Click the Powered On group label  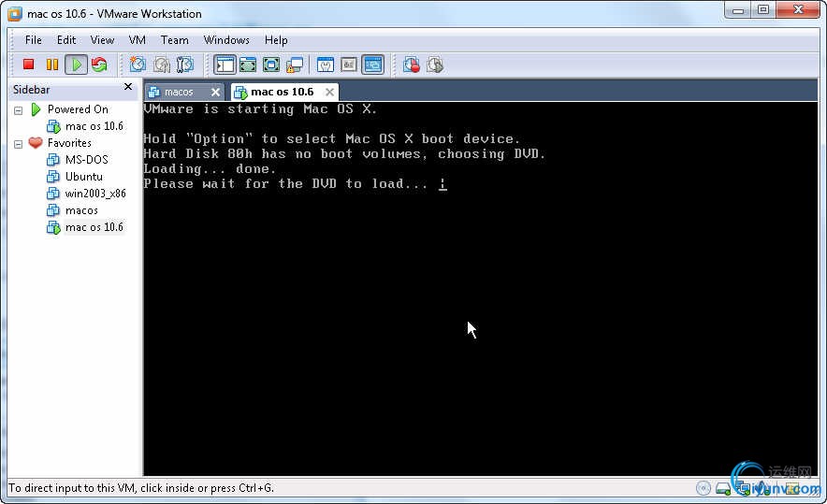[78, 109]
